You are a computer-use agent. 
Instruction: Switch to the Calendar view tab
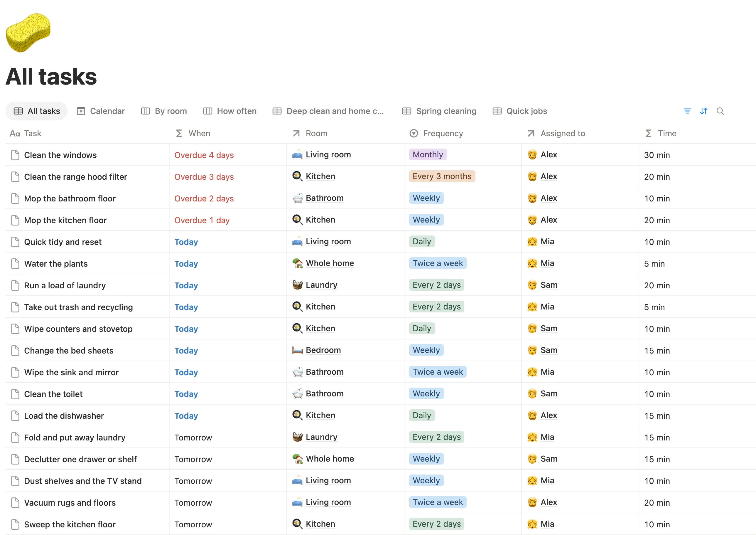pos(101,111)
